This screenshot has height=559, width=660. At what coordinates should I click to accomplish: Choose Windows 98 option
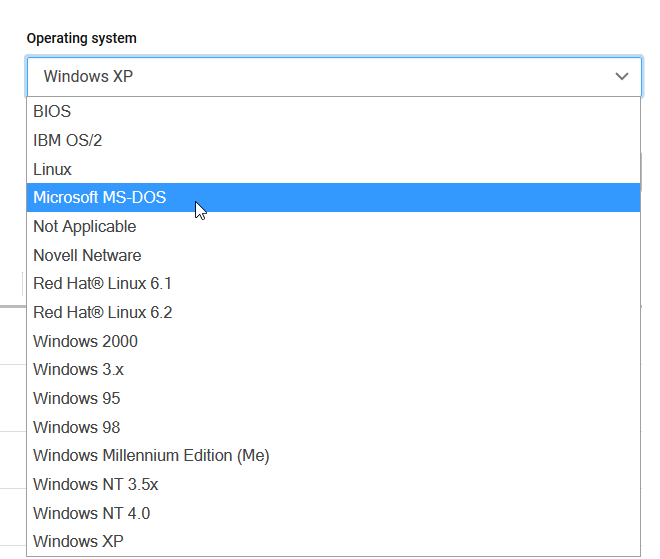pos(333,427)
